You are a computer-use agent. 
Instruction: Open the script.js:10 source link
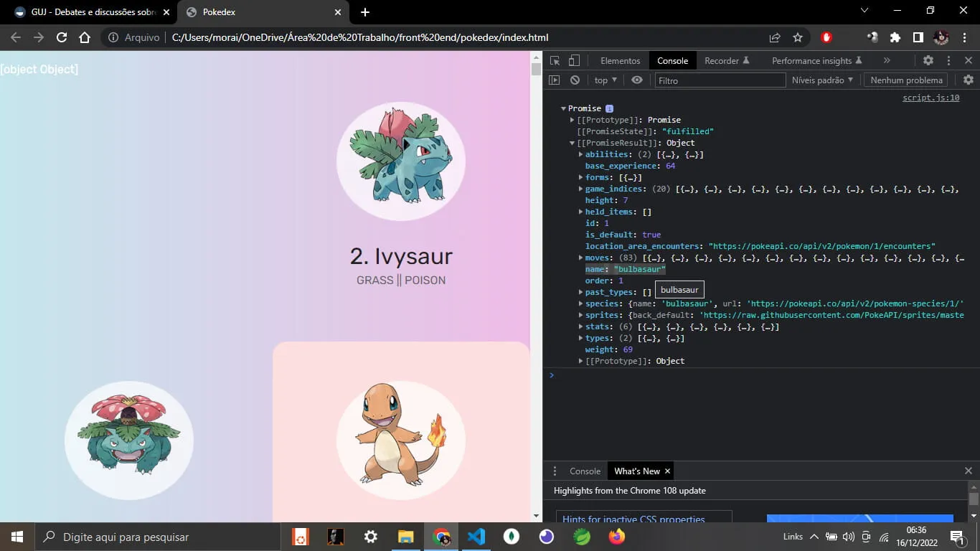pyautogui.click(x=930, y=98)
